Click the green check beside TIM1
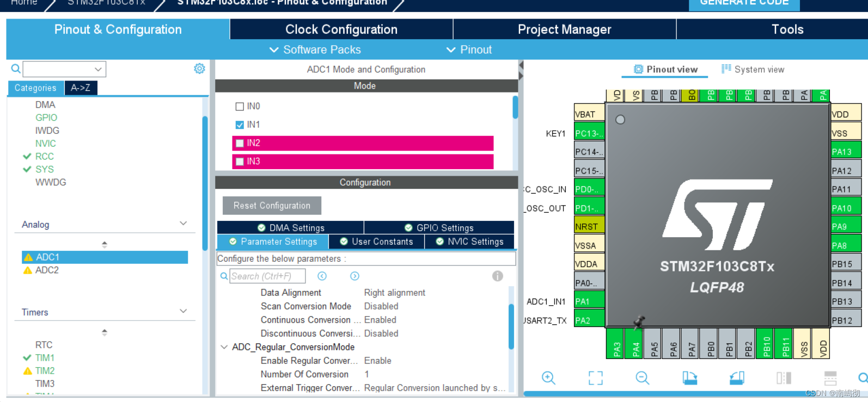Viewport: 868px width, 402px height. point(27,358)
